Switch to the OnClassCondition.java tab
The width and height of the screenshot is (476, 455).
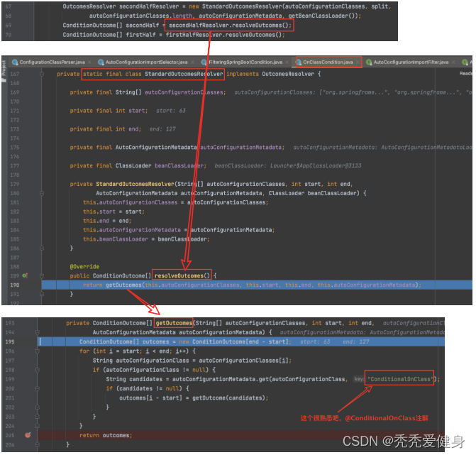(327, 62)
